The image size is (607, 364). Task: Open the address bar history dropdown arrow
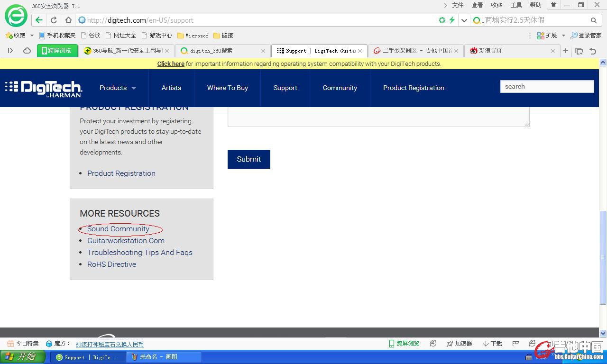click(464, 20)
